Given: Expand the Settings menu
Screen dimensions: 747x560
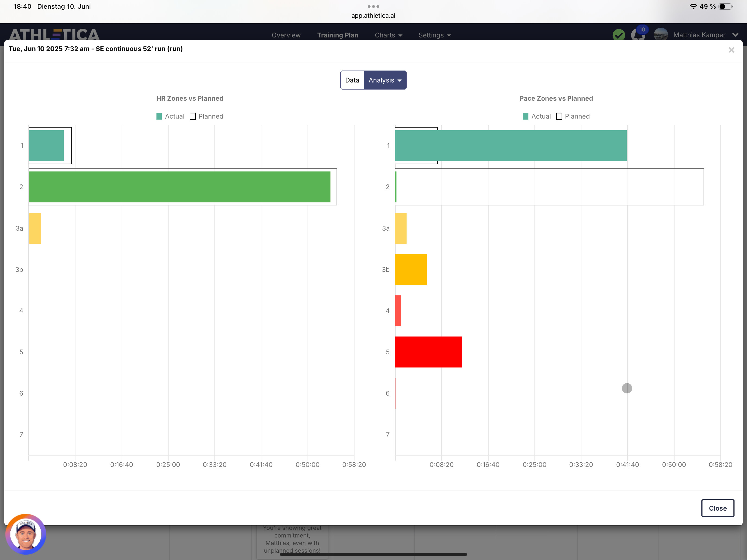Looking at the screenshot, I should 435,35.
